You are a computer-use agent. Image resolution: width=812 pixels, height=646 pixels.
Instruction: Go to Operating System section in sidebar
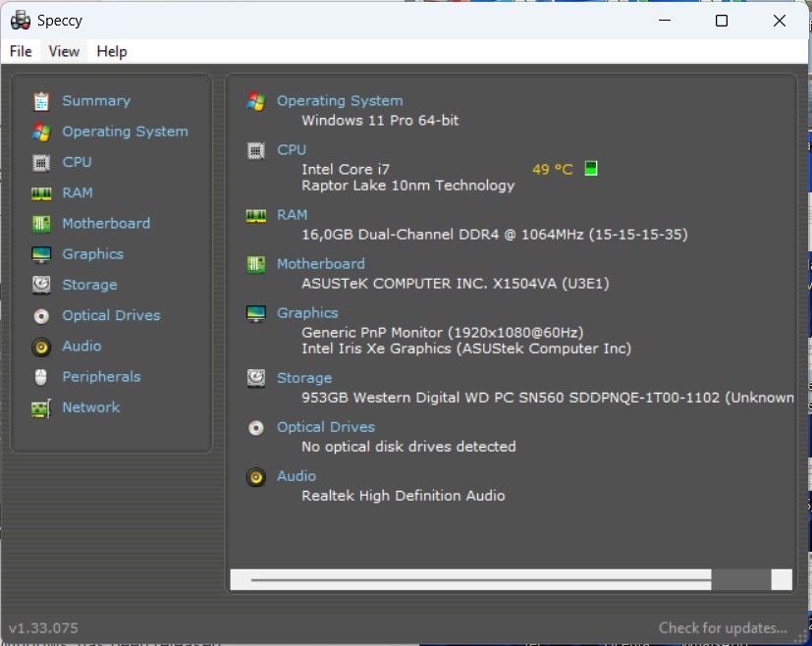(126, 132)
